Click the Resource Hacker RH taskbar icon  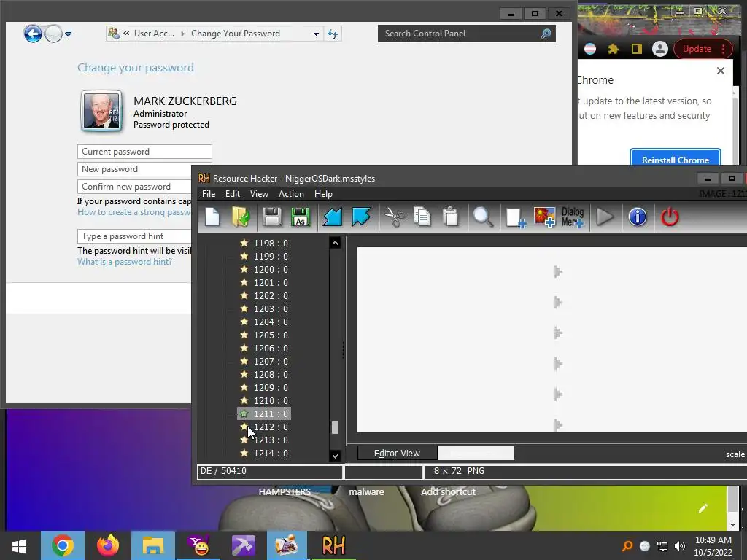click(x=333, y=545)
